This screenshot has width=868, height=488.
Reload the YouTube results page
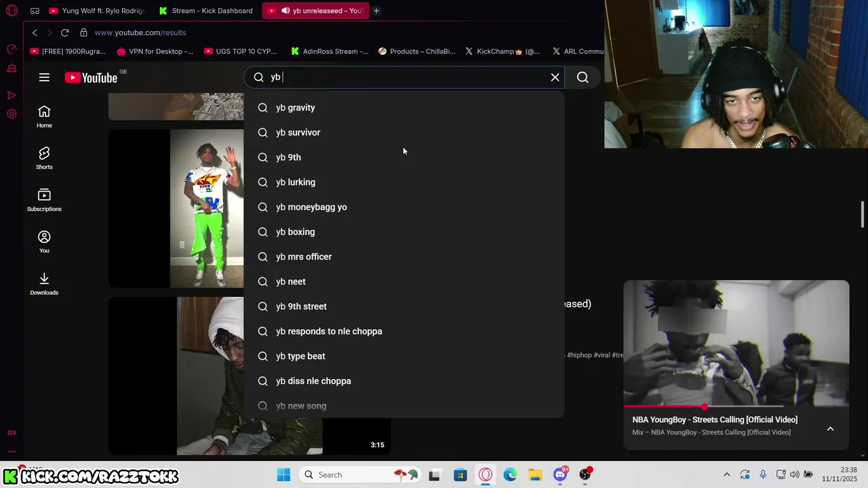point(64,33)
